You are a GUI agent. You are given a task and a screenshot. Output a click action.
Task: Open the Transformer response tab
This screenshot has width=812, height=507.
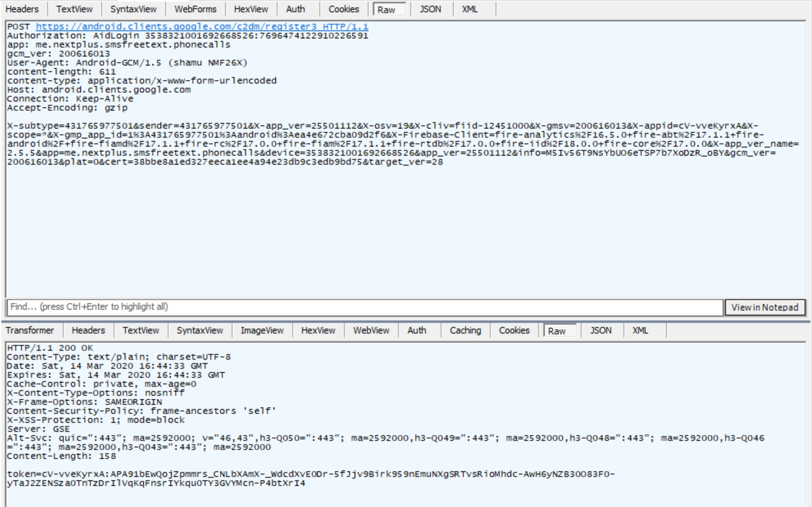coord(30,331)
